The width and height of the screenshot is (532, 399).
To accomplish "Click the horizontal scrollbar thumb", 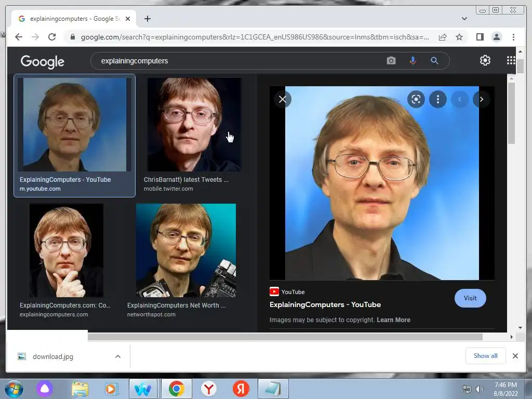I will tap(285, 337).
